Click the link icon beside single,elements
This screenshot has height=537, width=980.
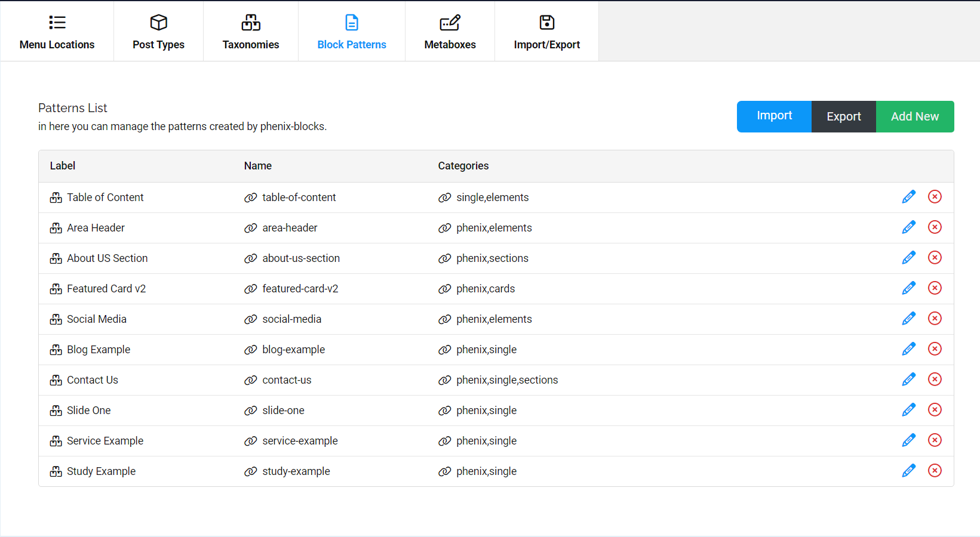click(x=445, y=197)
